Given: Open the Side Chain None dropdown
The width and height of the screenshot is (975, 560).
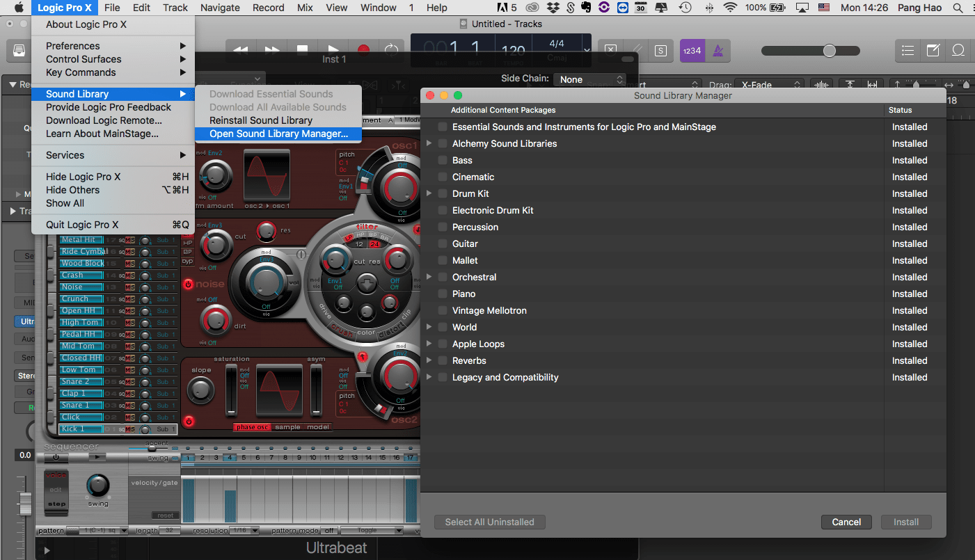Looking at the screenshot, I should click(x=590, y=79).
